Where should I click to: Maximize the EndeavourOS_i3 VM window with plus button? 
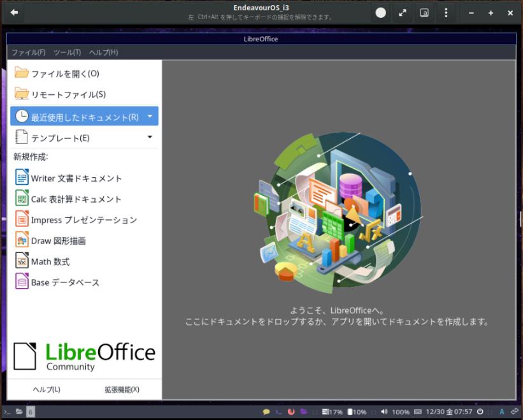click(x=491, y=13)
